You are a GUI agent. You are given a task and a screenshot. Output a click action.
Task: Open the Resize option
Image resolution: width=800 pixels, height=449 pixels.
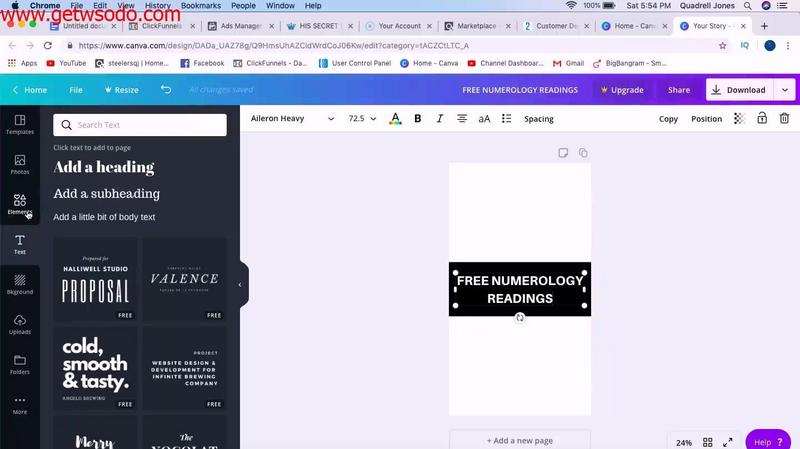tap(121, 90)
